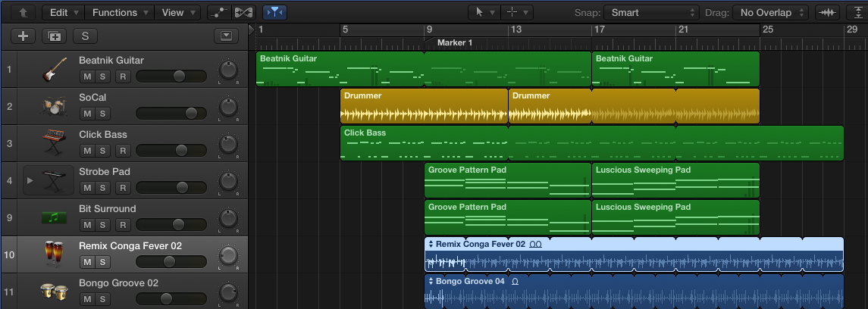Click the up-arrow display level button
Image resolution: width=868 pixels, height=309 pixels.
[x=24, y=12]
